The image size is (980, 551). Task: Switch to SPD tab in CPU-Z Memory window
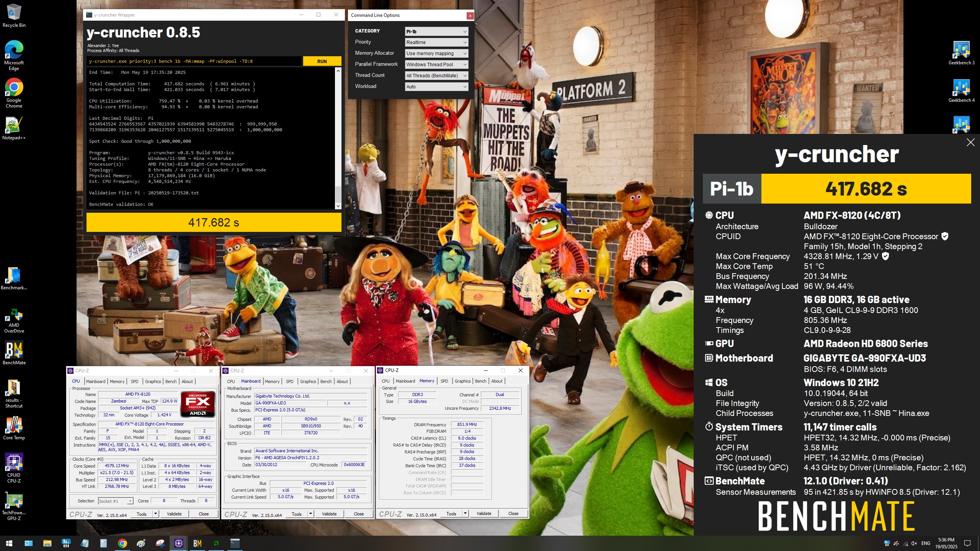[x=444, y=381]
